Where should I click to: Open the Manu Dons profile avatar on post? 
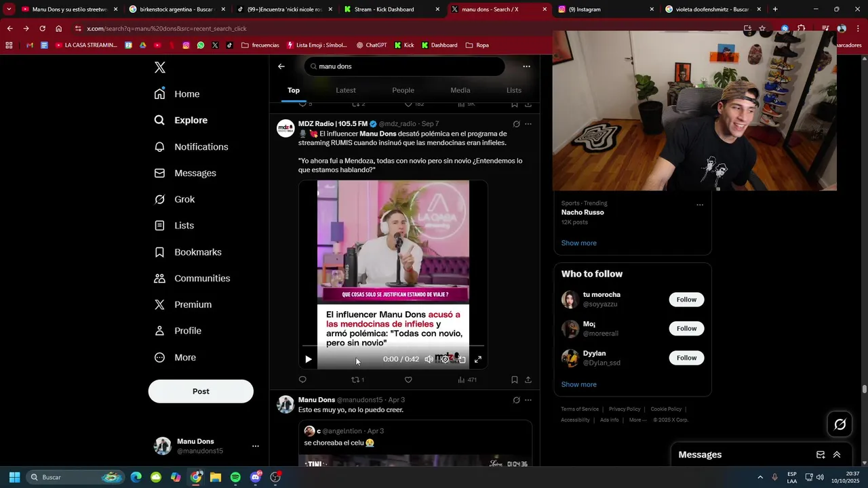(x=285, y=405)
